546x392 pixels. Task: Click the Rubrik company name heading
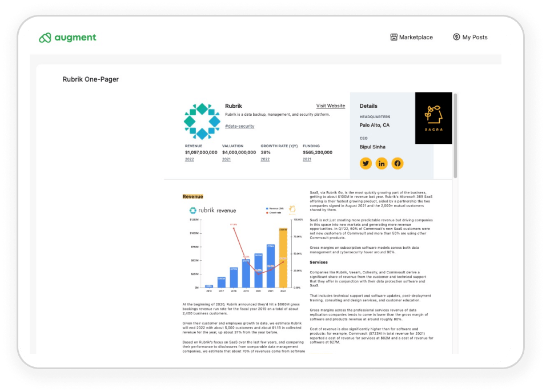(x=233, y=106)
